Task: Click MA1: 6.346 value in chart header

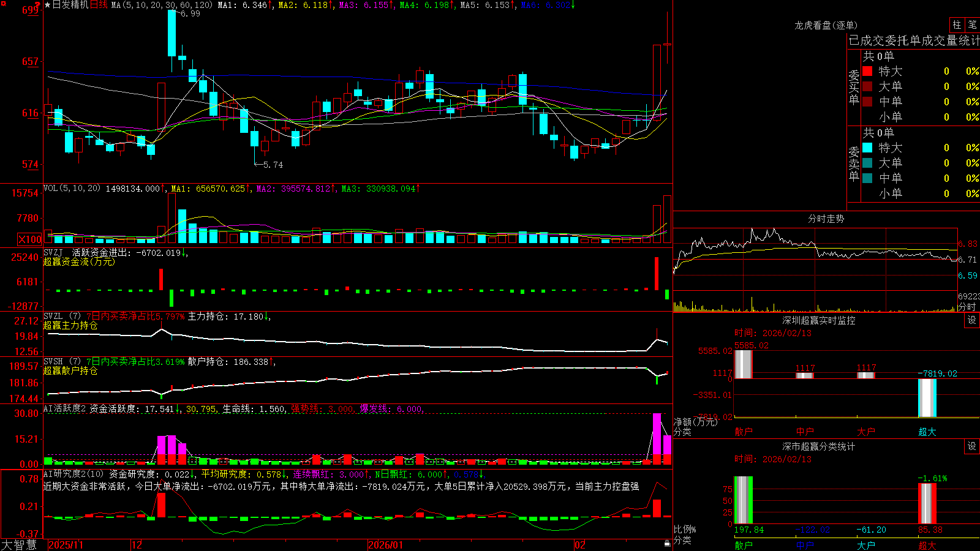Action: click(x=245, y=5)
